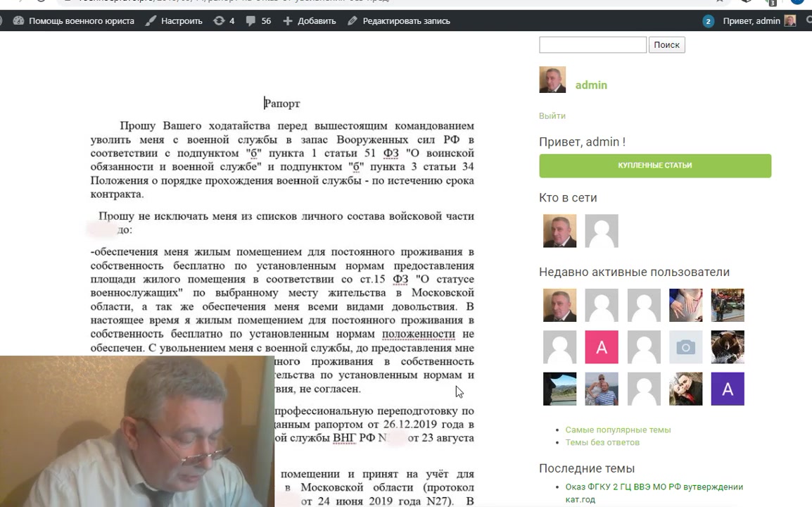The height and width of the screenshot is (507, 812).
Task: Click the blank avatar under Кто в сети
Action: (x=601, y=231)
